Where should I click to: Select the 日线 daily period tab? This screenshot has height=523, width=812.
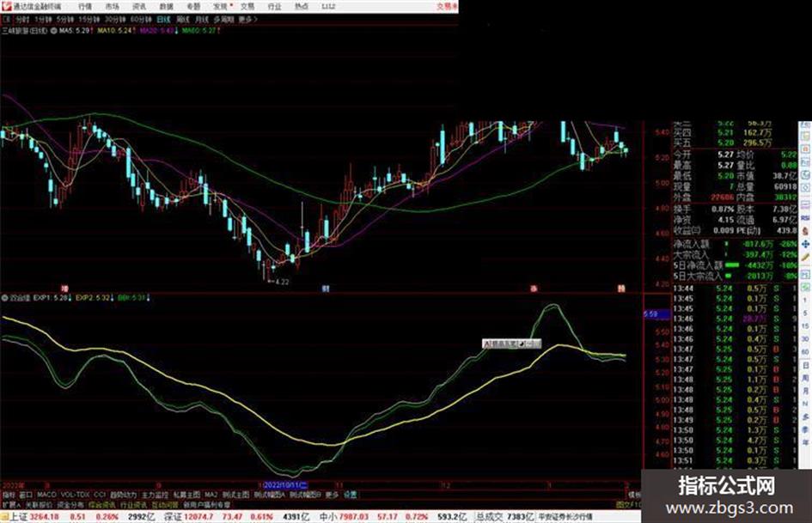(163, 19)
